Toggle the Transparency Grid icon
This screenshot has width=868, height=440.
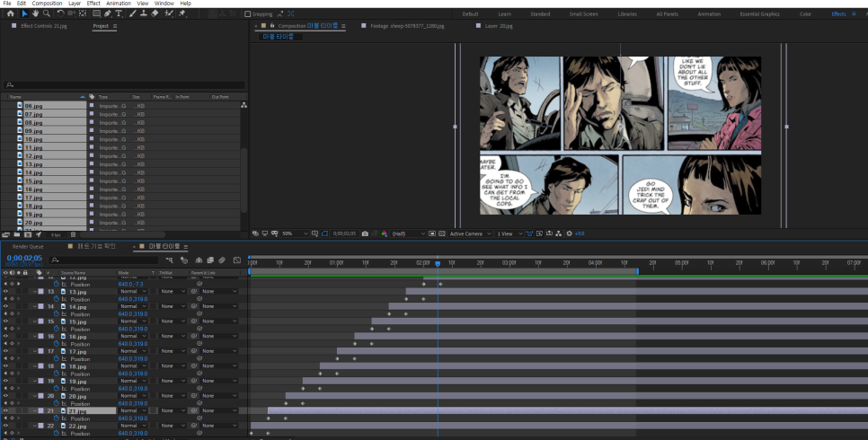442,233
